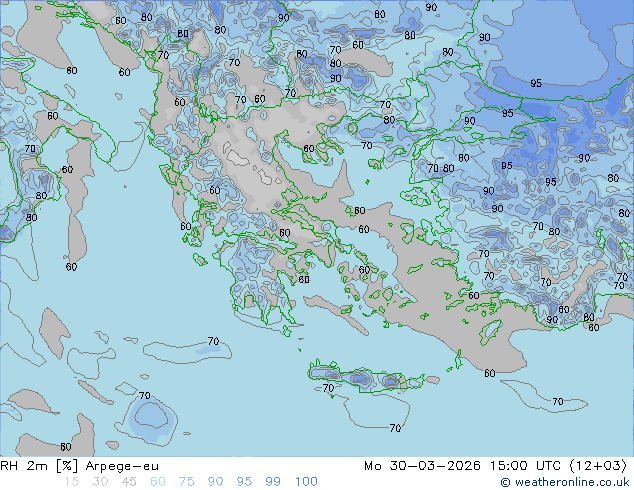This screenshot has height=490, width=634.
Task: Click the weatheronline.co.uk copyright text
Action: (x=565, y=482)
